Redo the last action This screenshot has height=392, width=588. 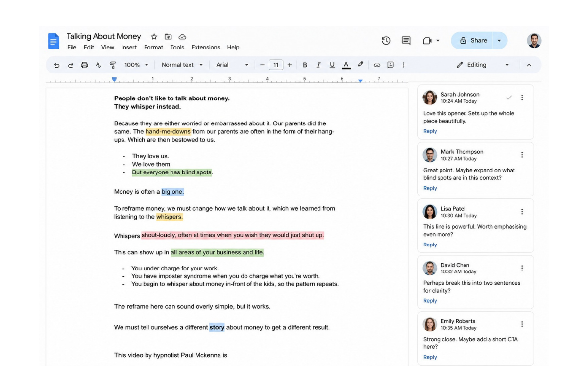(71, 65)
